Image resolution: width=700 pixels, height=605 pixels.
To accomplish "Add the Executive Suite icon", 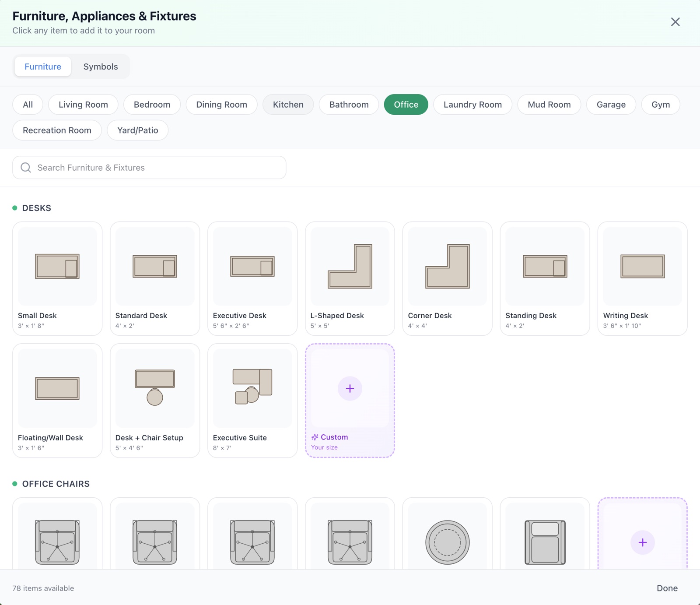I will [252, 387].
